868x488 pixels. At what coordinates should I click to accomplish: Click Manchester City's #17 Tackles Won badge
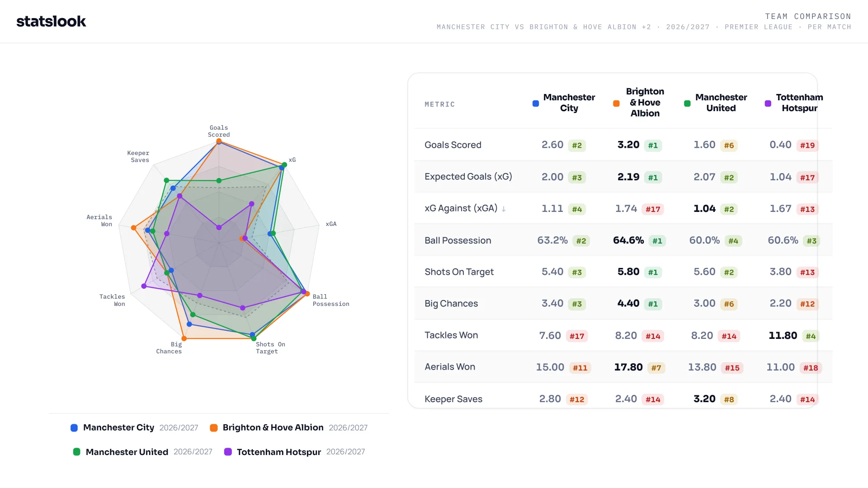click(577, 336)
